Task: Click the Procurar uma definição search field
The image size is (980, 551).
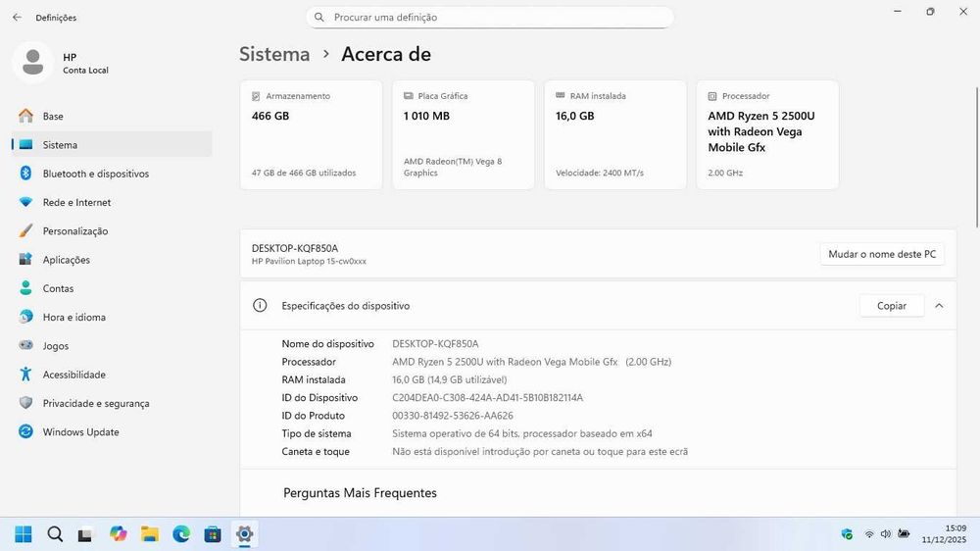Action: tap(490, 18)
